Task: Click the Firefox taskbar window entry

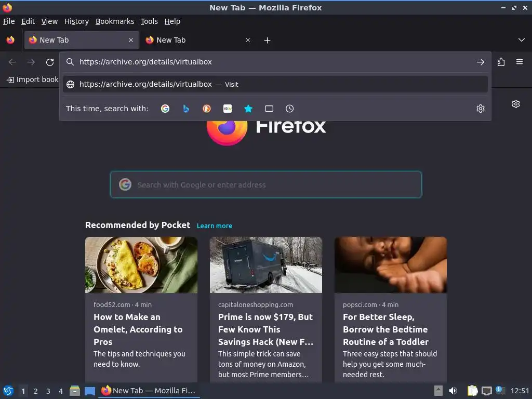Action: point(149,391)
